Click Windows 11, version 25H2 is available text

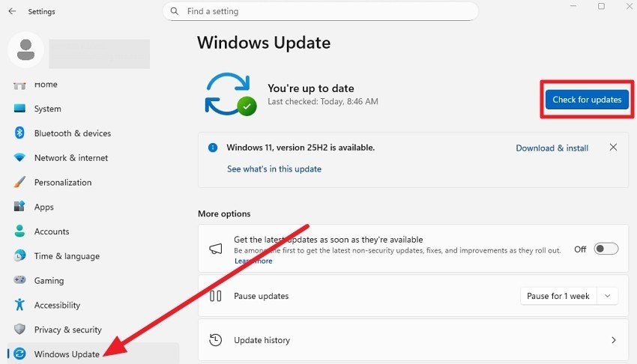(x=301, y=148)
